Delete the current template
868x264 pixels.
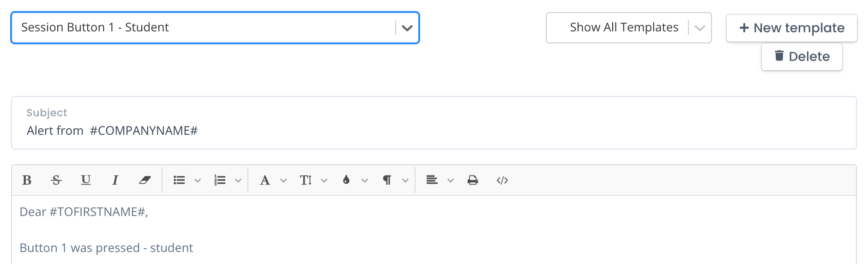(x=802, y=56)
